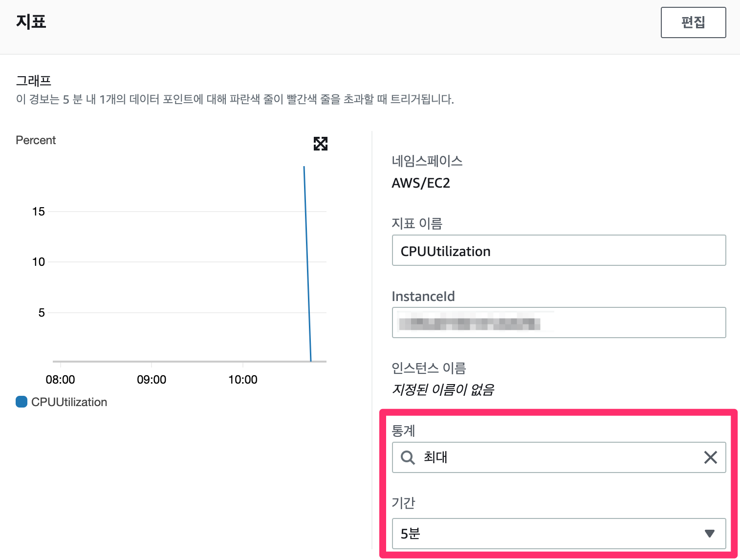Click the 10:00 timestamp on the graph axis
740x560 pixels.
click(243, 379)
